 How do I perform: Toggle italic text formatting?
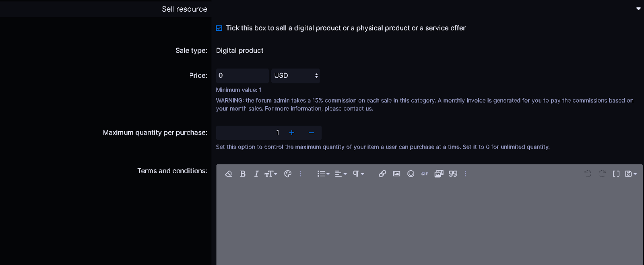click(256, 174)
